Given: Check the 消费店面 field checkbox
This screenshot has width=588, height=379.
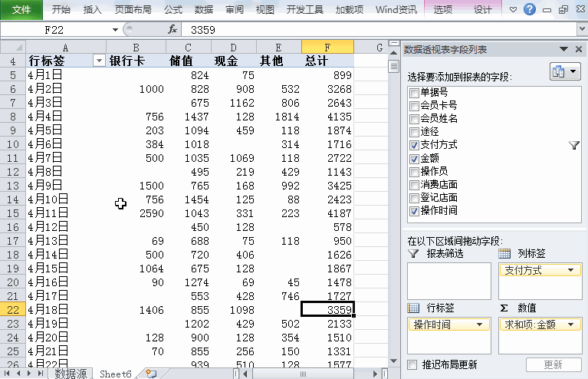Looking at the screenshot, I should (414, 185).
